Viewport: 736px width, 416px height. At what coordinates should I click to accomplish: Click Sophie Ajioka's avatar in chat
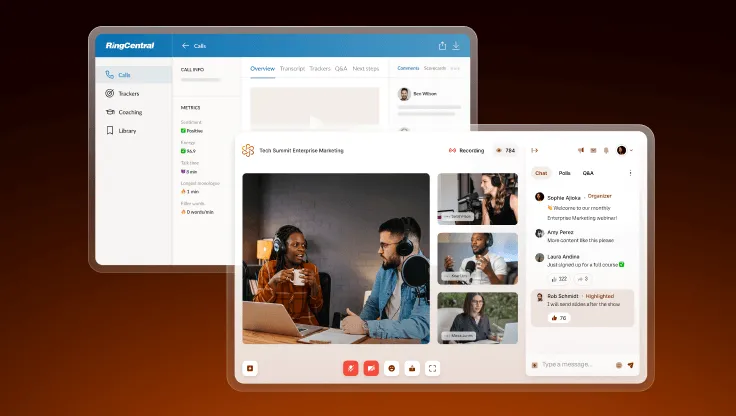click(x=539, y=197)
